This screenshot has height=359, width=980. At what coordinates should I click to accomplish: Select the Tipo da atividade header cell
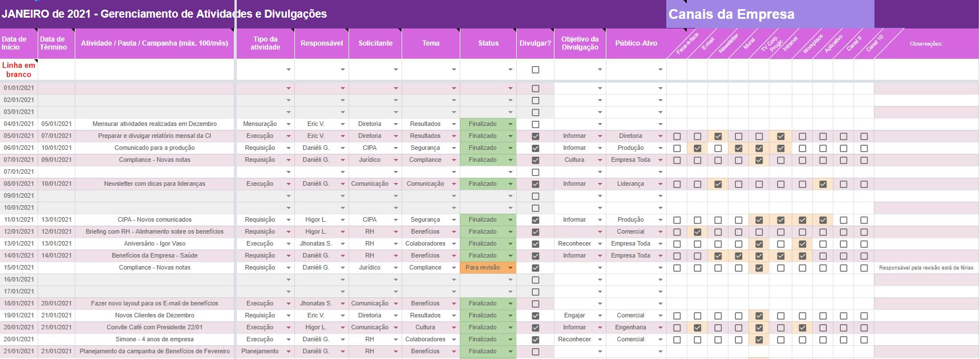(265, 43)
